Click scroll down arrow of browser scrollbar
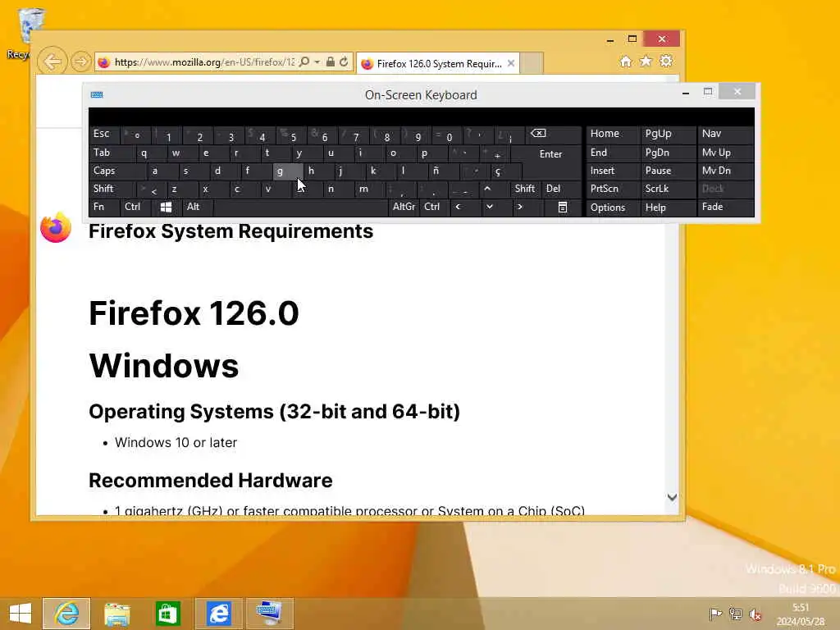 [673, 497]
